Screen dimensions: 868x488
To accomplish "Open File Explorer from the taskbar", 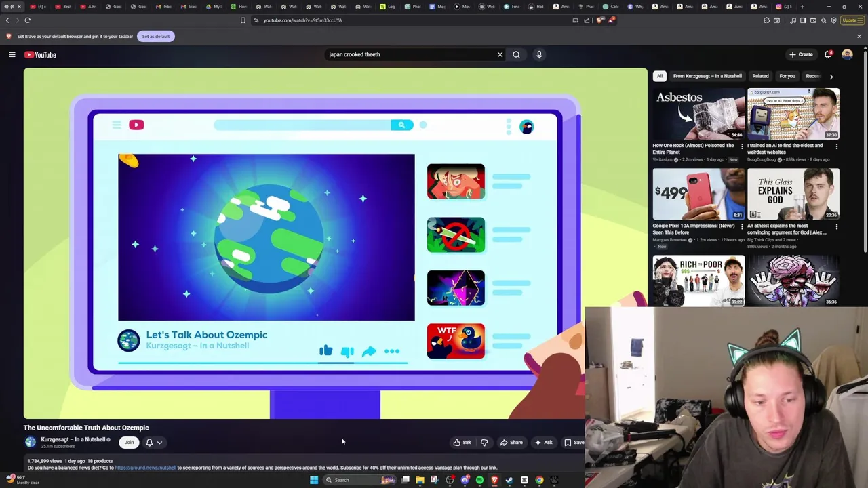I will [420, 480].
